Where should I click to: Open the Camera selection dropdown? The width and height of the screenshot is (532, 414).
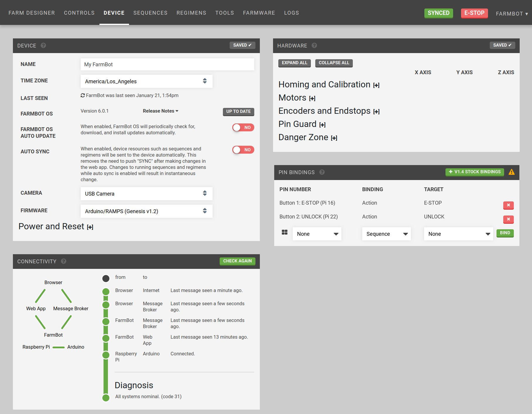click(146, 194)
